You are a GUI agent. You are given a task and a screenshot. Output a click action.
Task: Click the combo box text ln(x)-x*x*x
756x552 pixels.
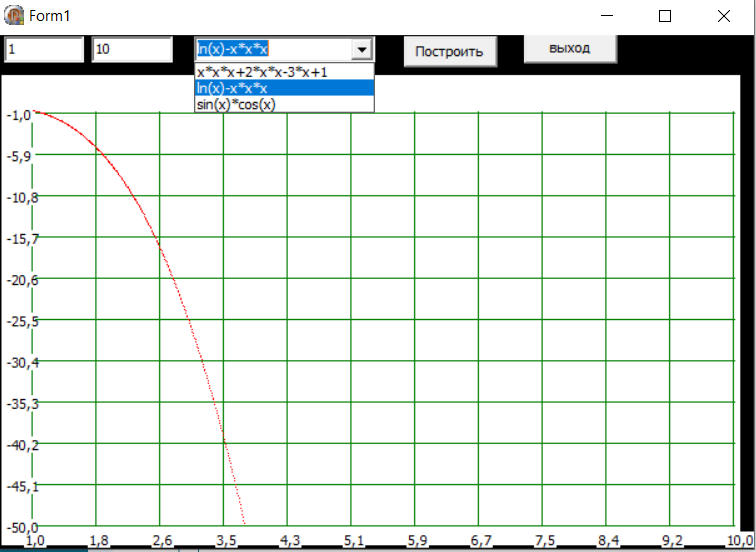pyautogui.click(x=232, y=49)
